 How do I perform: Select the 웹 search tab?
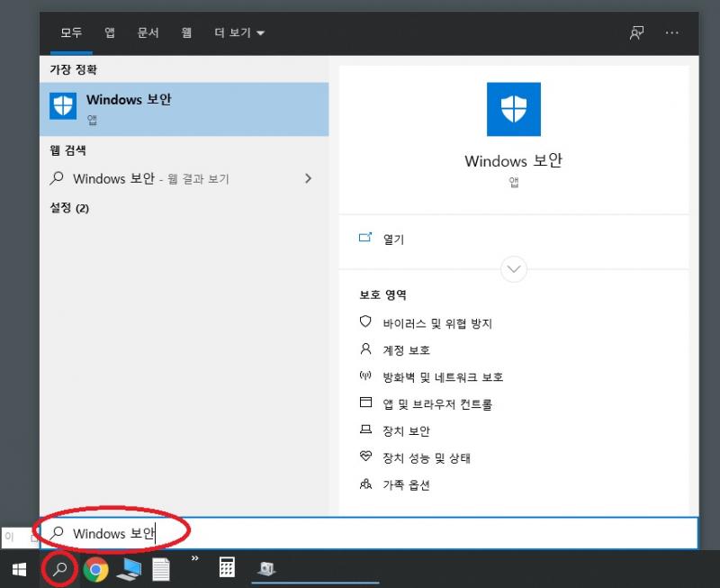(186, 32)
